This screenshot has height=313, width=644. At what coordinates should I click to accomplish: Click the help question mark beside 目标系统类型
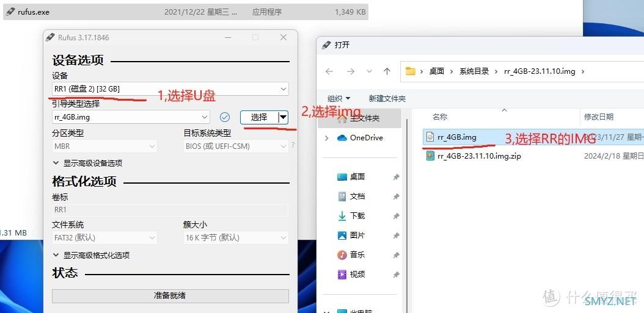click(x=293, y=145)
